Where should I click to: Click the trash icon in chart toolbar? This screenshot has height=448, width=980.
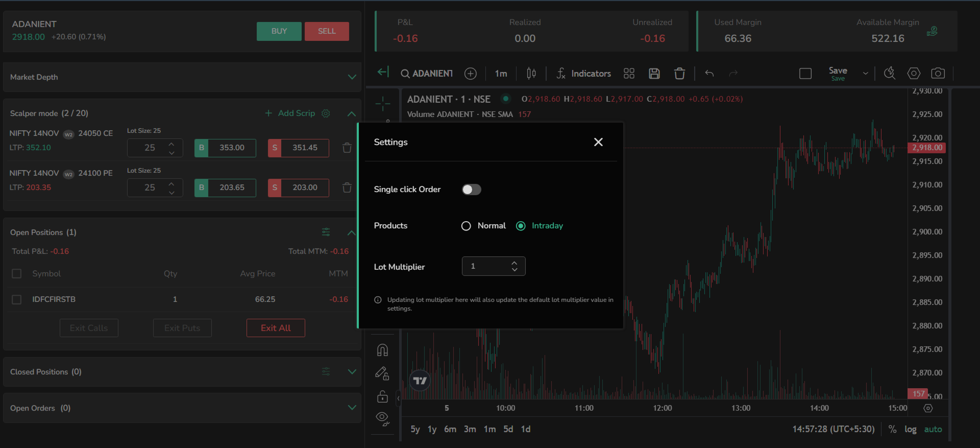tap(679, 74)
